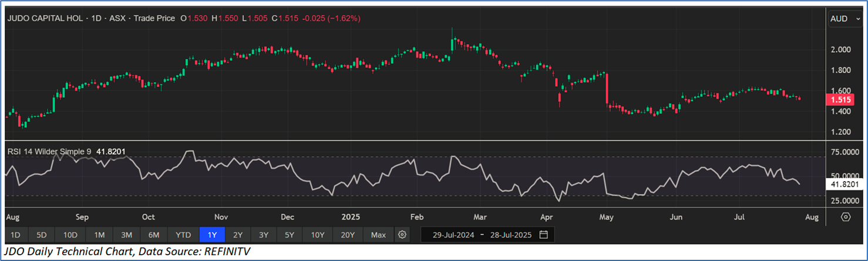The image size is (868, 261).
Task: Click the active 1Y range button
Action: click(212, 235)
